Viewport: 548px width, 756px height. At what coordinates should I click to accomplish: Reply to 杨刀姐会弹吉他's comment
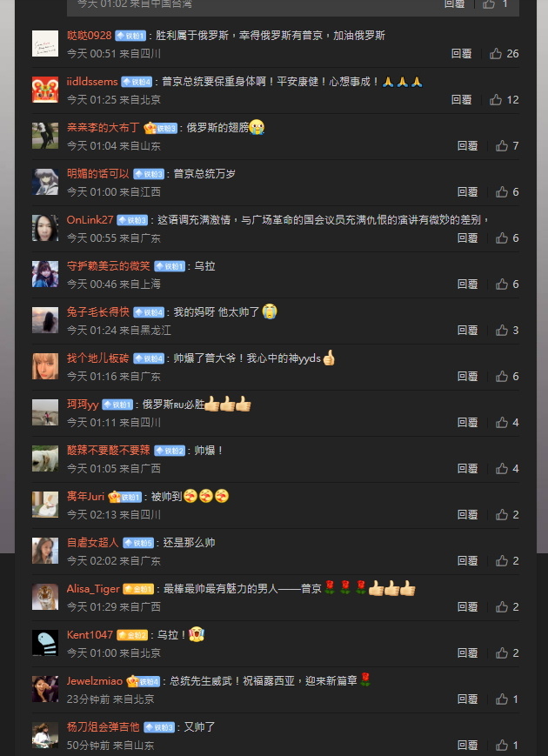pyautogui.click(x=467, y=745)
